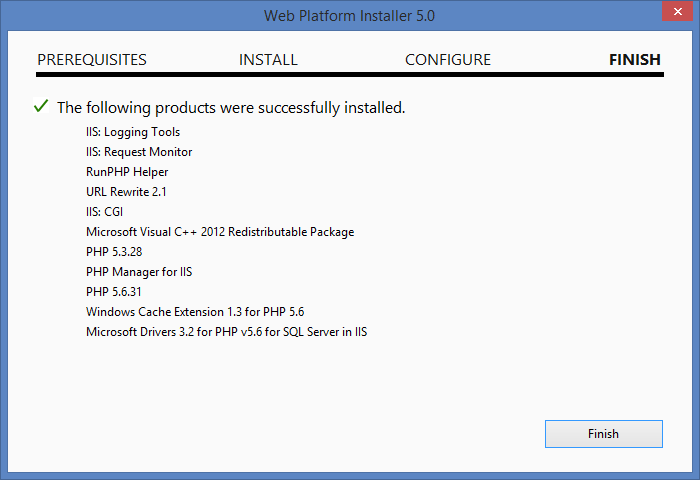Viewport: 700px width, 480px height.
Task: Click the green success checkmark icon
Action: click(x=41, y=106)
